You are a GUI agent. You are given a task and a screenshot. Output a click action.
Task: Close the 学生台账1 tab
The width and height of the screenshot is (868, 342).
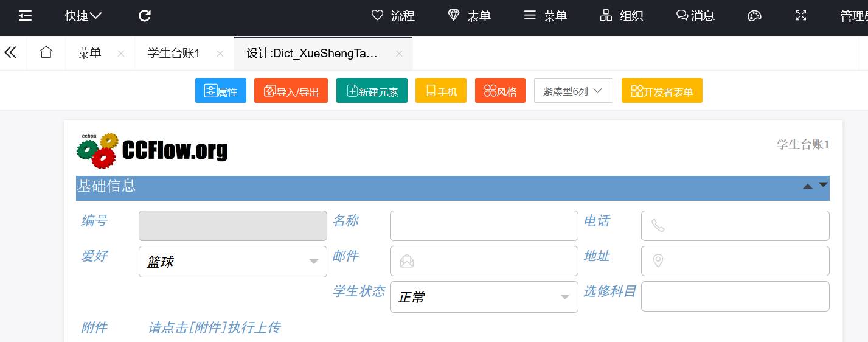220,54
